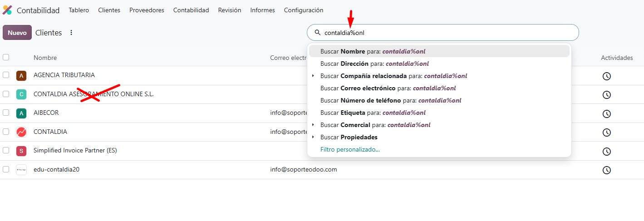Select Buscar Comercial suggestion text
Screen dimensions: 644x221
(x=375, y=125)
